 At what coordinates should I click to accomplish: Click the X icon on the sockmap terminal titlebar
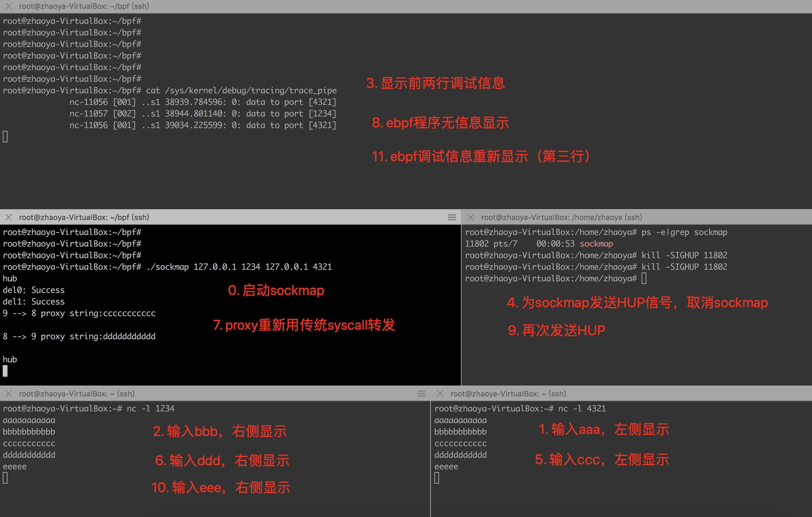9,217
